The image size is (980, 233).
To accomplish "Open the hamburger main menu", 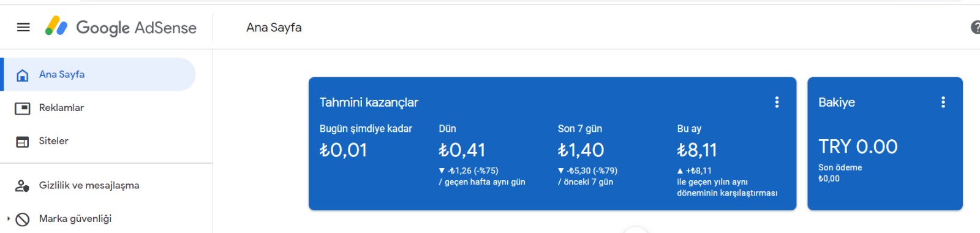I will coord(23,27).
